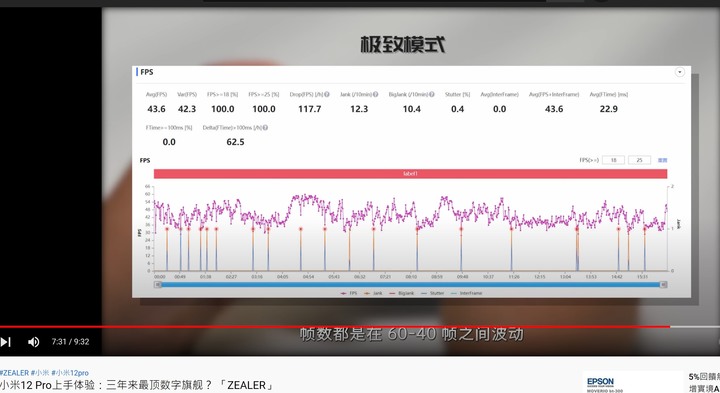Viewport: 720px width, 393px height.
Task: Click the help icon beside Jank (/10min)
Action: click(x=376, y=95)
